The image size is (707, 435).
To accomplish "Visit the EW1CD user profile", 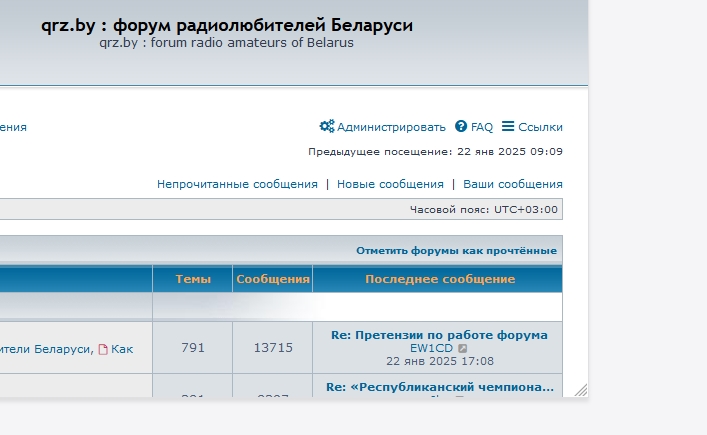I will coord(431,348).
